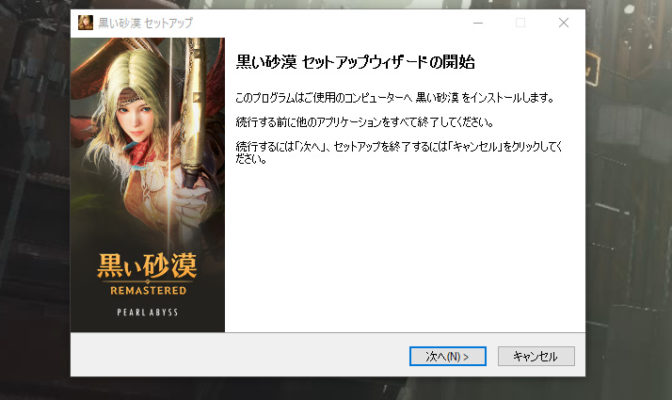
Task: Click the heading 黒い砂漠 セットアップウィザードの開始
Action: pos(355,62)
